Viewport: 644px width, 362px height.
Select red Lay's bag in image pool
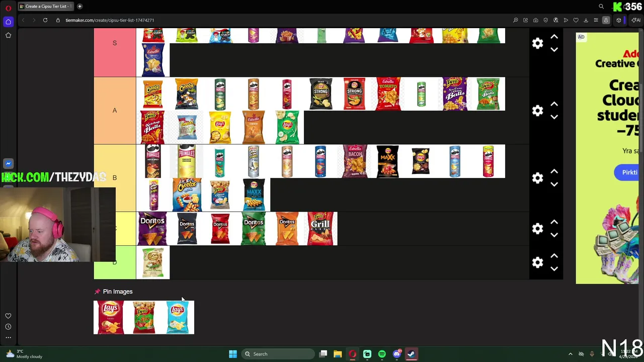(x=110, y=317)
